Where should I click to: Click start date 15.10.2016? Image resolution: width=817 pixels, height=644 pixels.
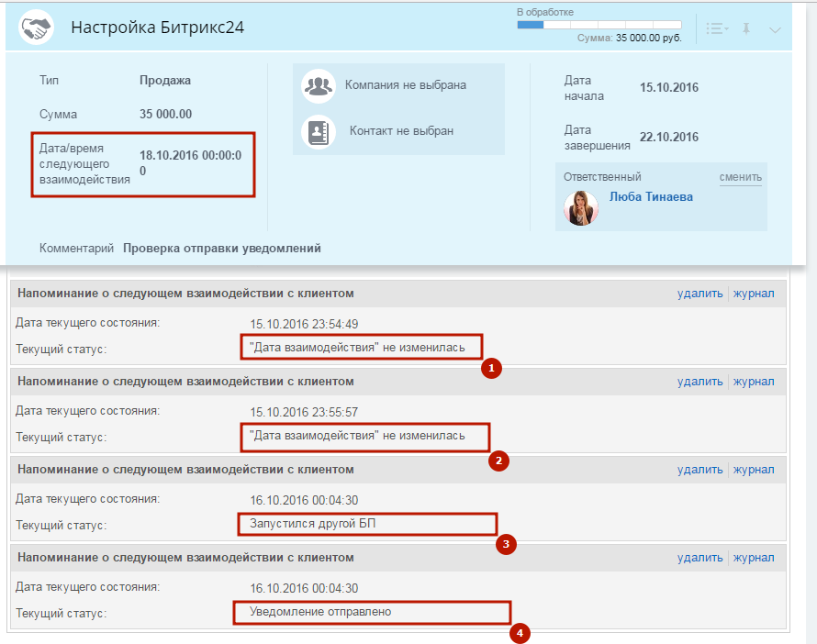pyautogui.click(x=669, y=87)
